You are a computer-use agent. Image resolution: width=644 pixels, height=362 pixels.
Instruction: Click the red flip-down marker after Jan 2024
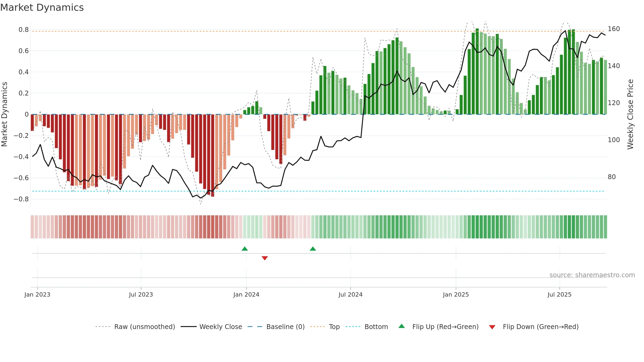click(x=265, y=258)
